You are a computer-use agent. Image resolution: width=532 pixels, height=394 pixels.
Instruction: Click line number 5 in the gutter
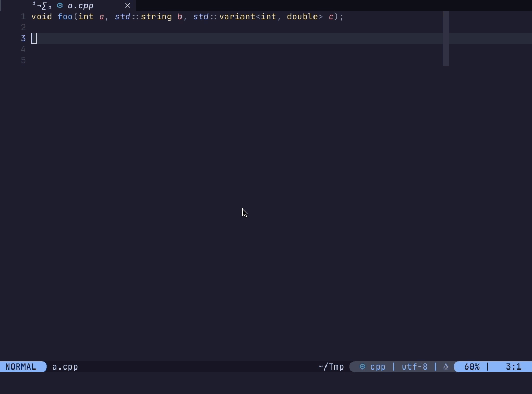pos(23,60)
